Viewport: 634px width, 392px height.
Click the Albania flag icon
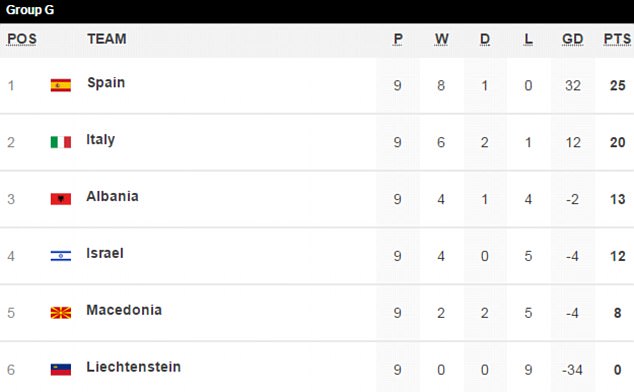61,199
